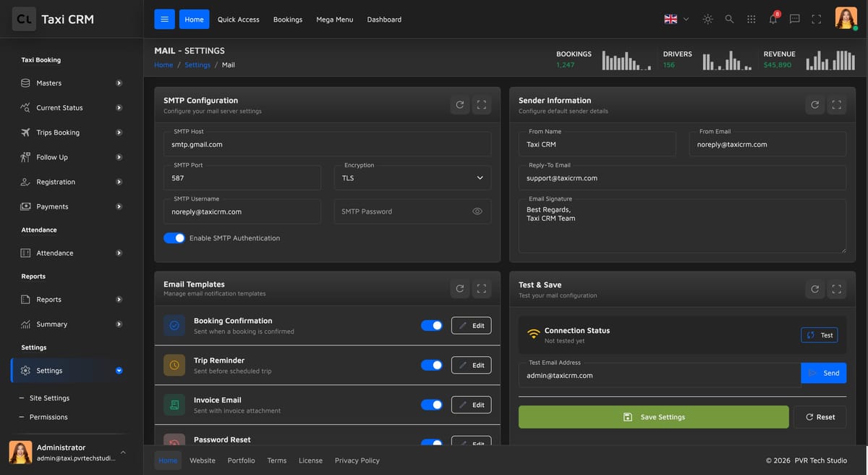
Task: Open Permissions submenu item
Action: (48, 417)
